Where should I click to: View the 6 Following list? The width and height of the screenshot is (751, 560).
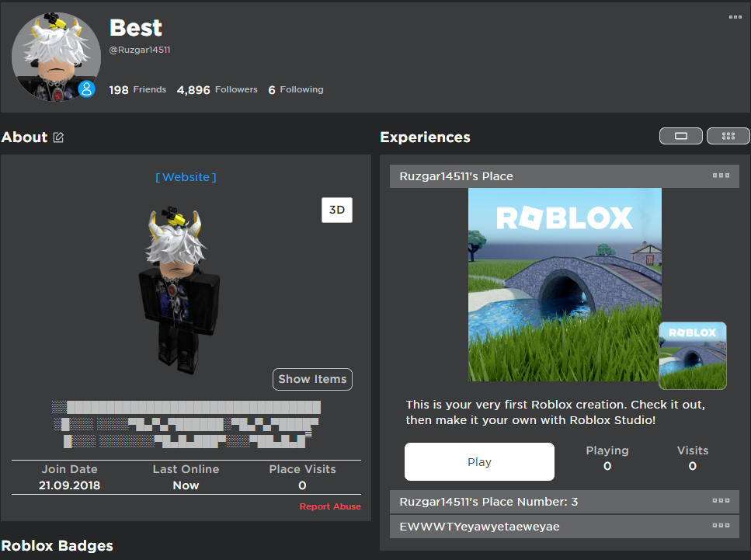click(296, 89)
